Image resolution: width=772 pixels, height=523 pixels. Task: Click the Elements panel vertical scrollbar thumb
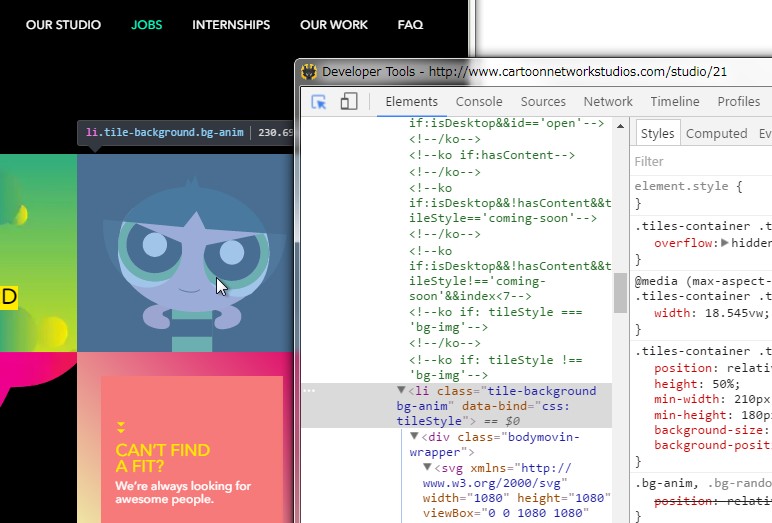[x=620, y=292]
